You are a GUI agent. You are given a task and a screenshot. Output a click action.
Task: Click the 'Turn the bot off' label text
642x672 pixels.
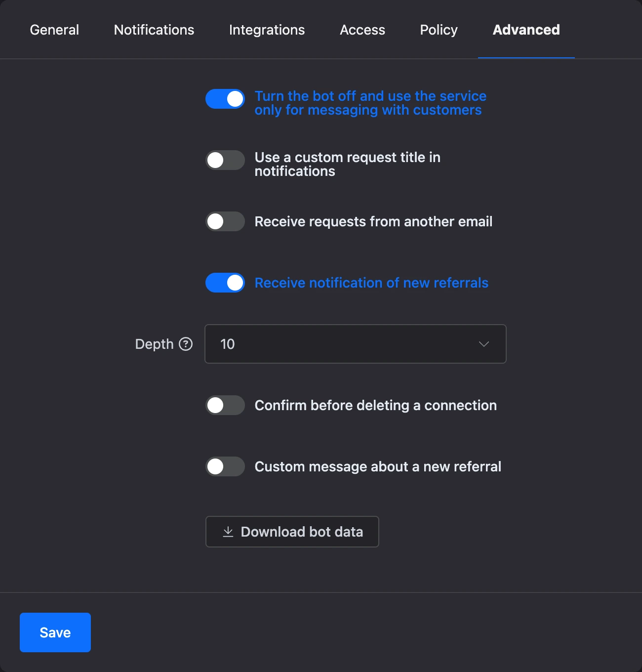pos(370,103)
